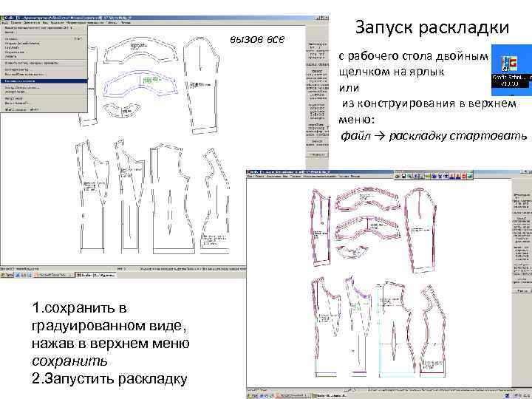Click Grafis task button on the lower taskbar

point(330,395)
